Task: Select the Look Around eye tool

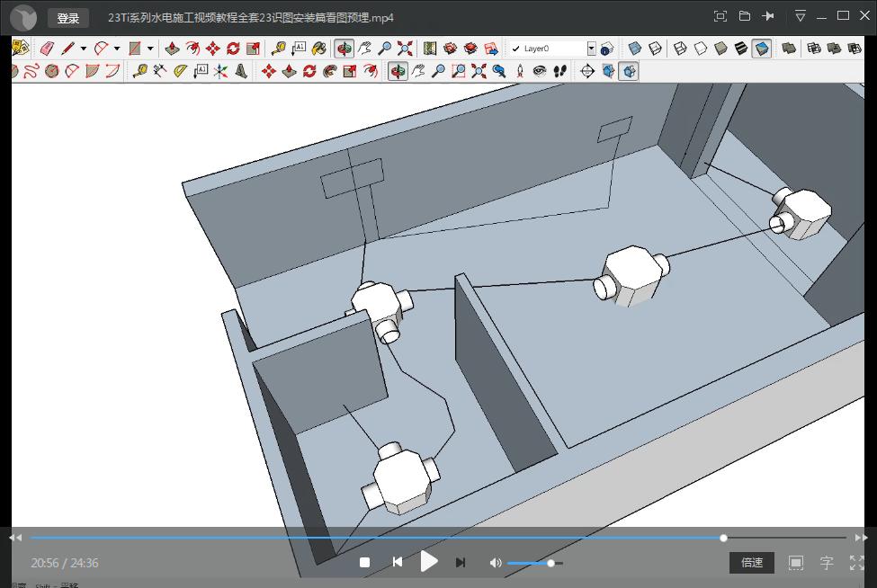Action: [x=540, y=71]
